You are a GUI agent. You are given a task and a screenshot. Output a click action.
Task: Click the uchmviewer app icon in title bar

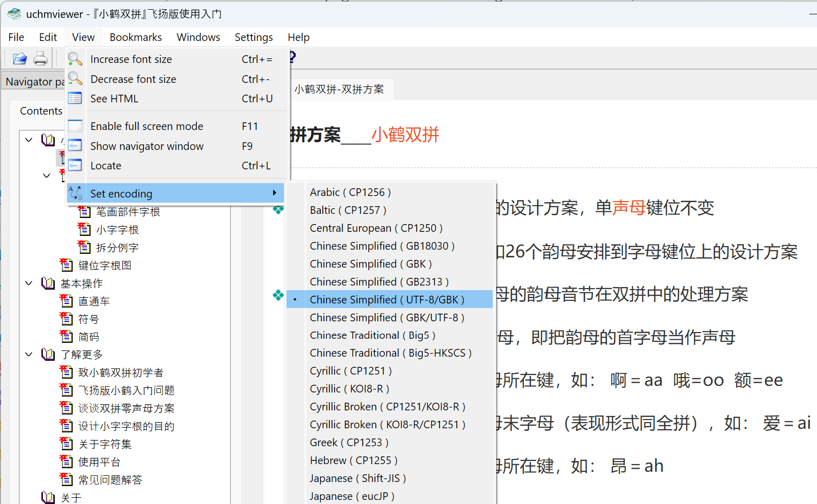tap(14, 14)
